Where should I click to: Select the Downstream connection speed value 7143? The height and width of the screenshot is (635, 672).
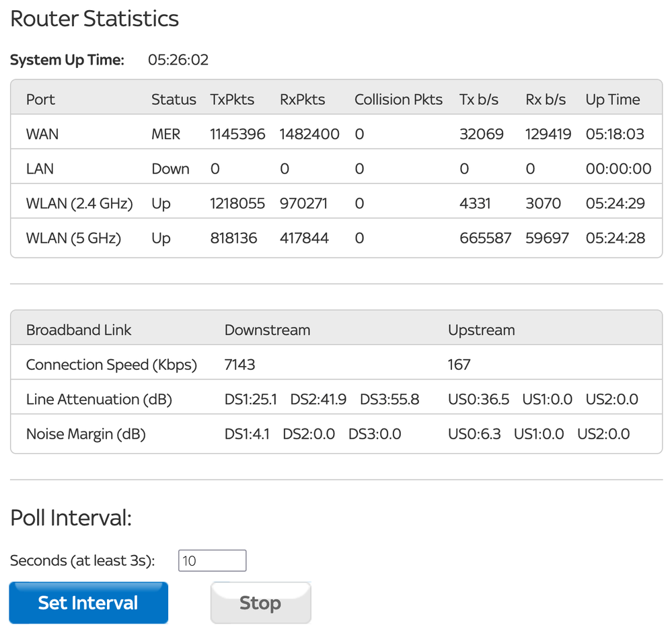(x=238, y=365)
